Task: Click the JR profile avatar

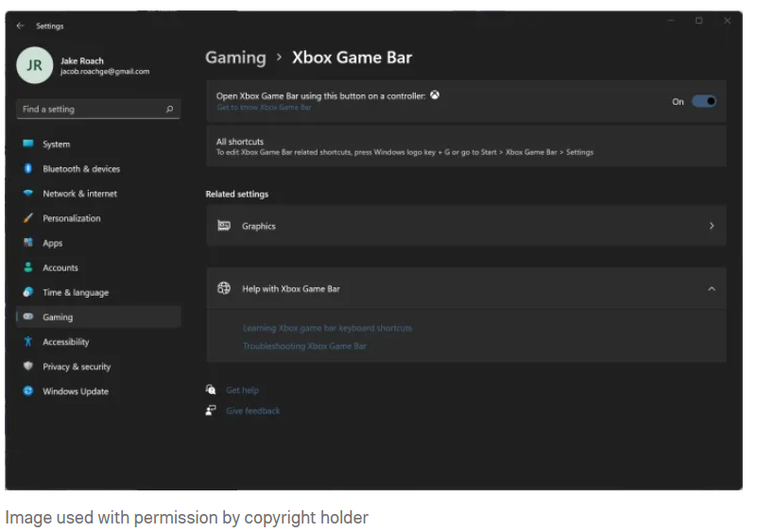Action: tap(34, 65)
